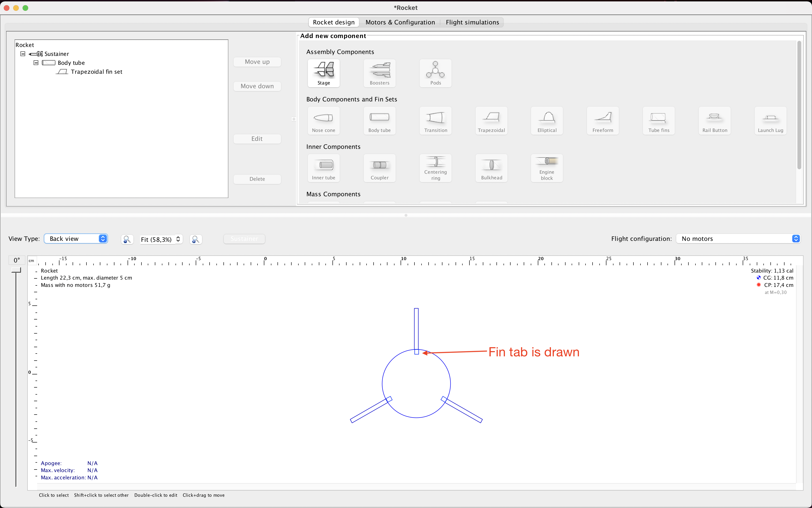The width and height of the screenshot is (812, 508).
Task: Click the Move up button
Action: [257, 62]
